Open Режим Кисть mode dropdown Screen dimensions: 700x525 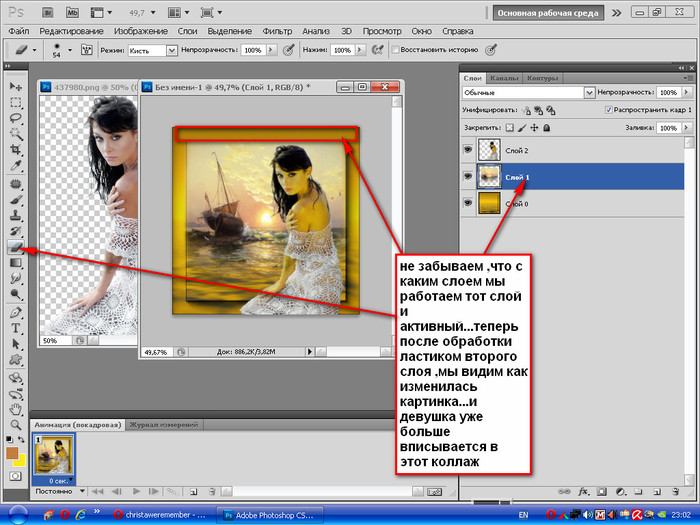point(172,50)
